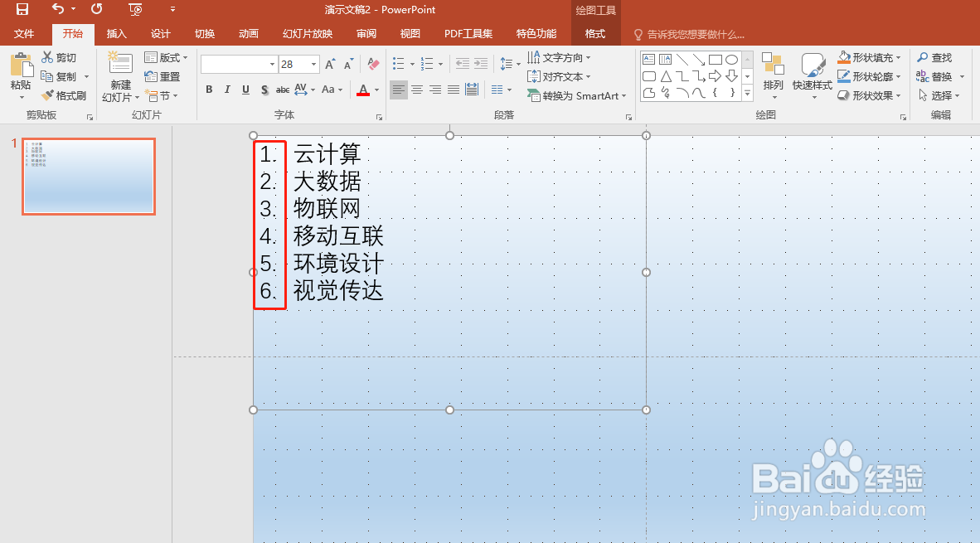Toggle underline on the text

pos(245,90)
